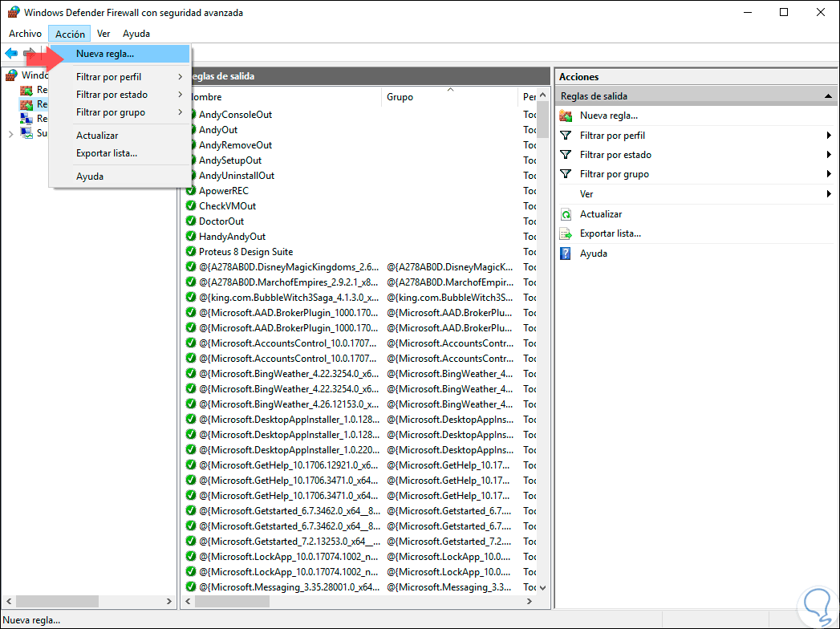Collapse the Reglas de salida section in Acciones
The width and height of the screenshot is (840, 629).
click(828, 96)
